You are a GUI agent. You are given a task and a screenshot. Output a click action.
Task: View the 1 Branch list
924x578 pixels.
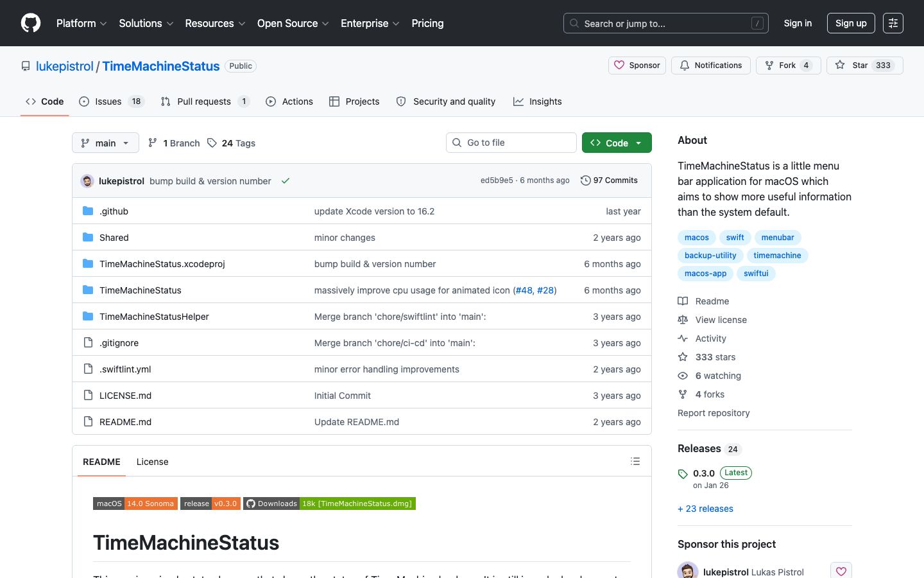(174, 143)
